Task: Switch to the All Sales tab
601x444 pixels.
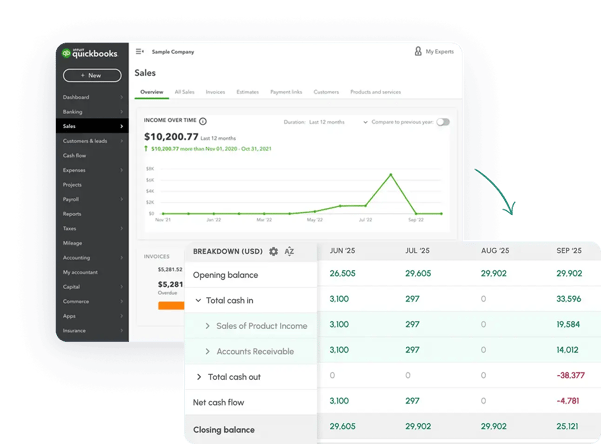Action: click(x=184, y=92)
